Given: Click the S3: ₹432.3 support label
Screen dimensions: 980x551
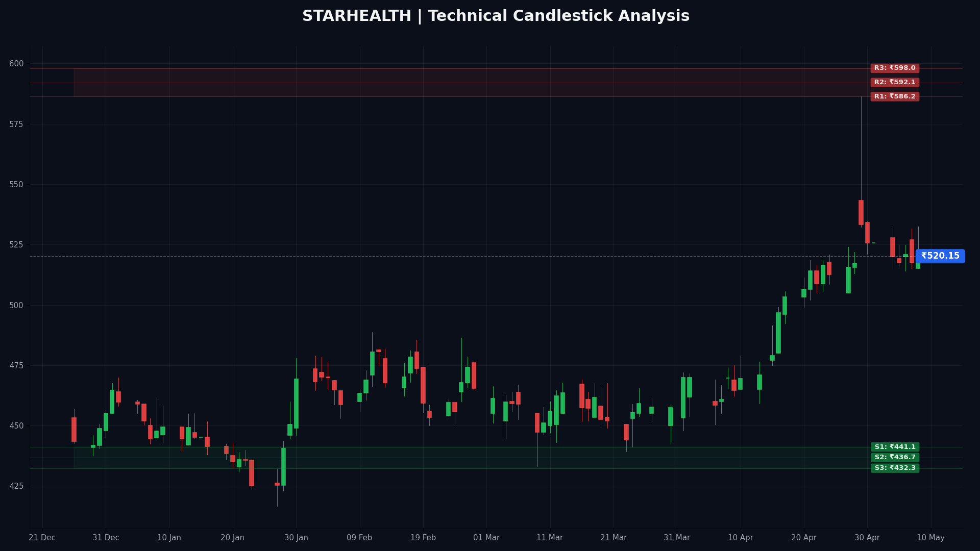Looking at the screenshot, I should click(x=895, y=468).
